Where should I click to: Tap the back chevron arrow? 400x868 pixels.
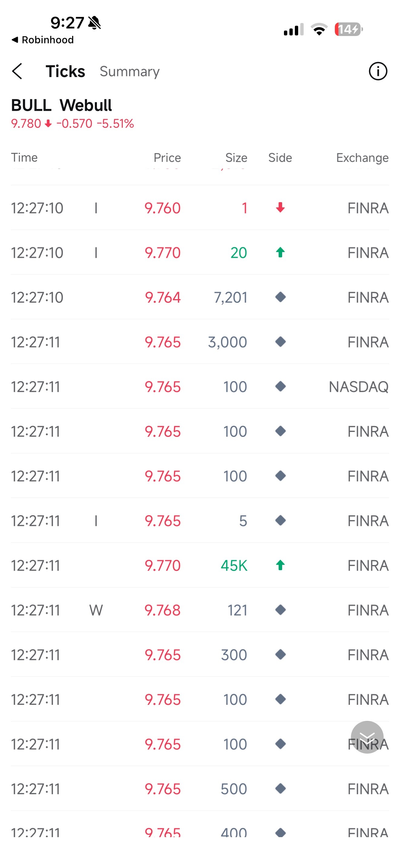17,71
